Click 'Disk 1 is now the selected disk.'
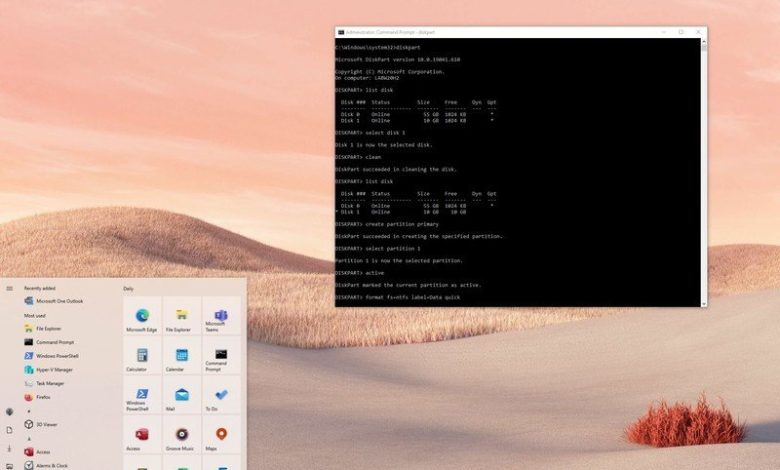The height and width of the screenshot is (470, 780). (x=384, y=145)
